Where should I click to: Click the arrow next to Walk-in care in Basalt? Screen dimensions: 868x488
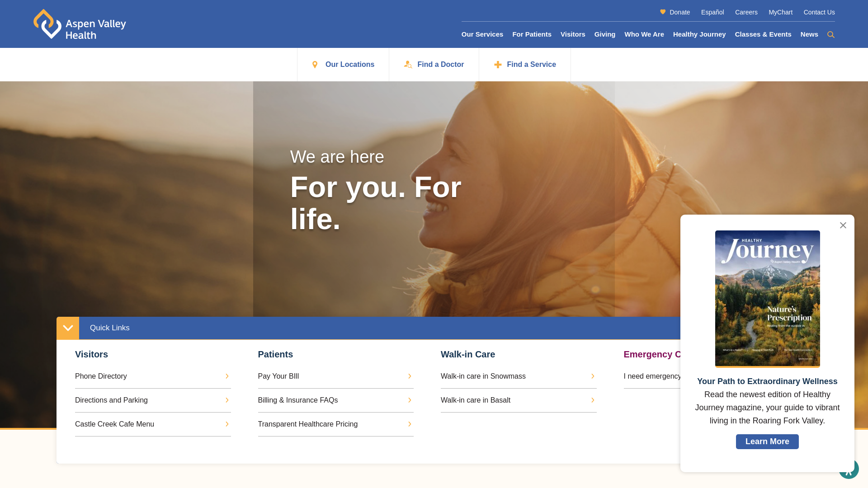(x=593, y=400)
